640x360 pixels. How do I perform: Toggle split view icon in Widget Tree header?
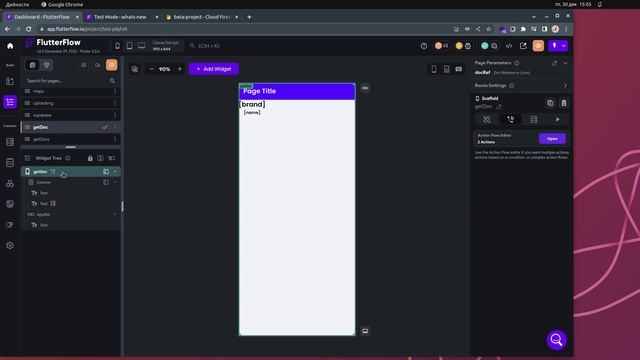pos(100,158)
